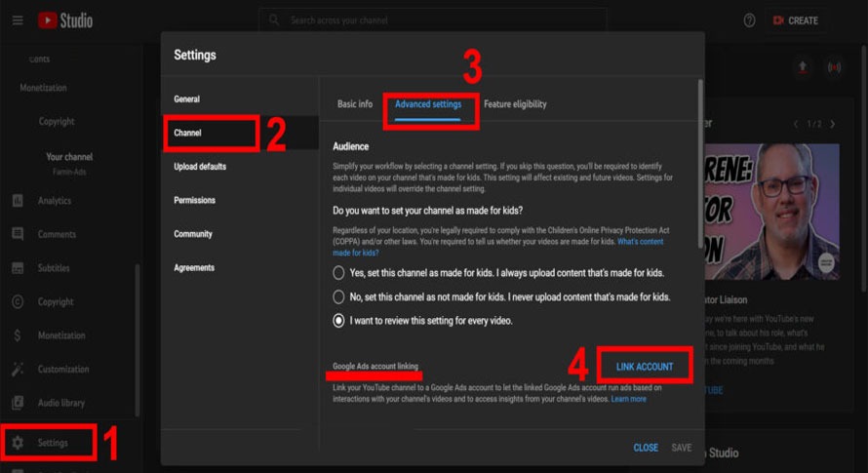Open the Basic info tab
The height and width of the screenshot is (473, 868).
click(x=355, y=104)
